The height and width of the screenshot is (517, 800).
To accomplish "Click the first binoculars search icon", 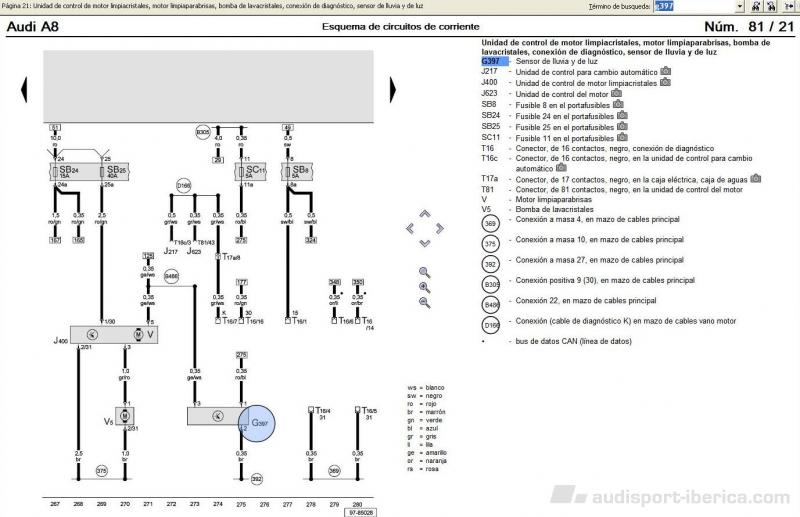I will 756,6.
